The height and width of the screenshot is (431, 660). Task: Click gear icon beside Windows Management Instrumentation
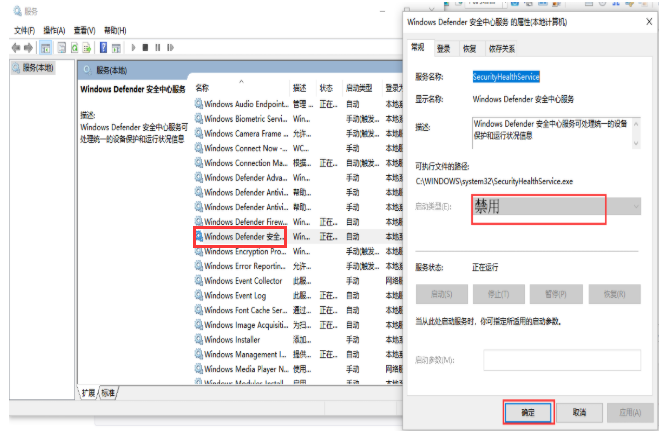tap(199, 354)
